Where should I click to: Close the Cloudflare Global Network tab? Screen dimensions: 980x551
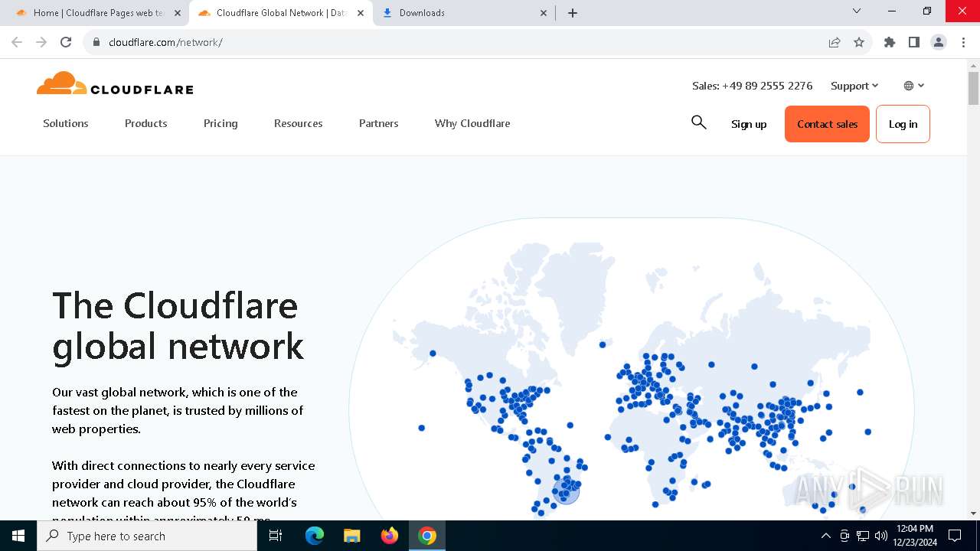pyautogui.click(x=361, y=13)
